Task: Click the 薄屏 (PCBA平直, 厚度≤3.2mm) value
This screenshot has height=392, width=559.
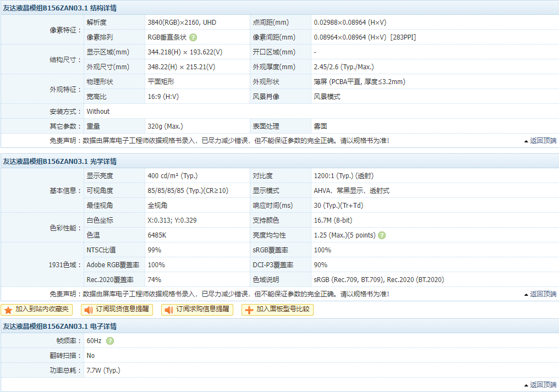Action: pyautogui.click(x=359, y=82)
